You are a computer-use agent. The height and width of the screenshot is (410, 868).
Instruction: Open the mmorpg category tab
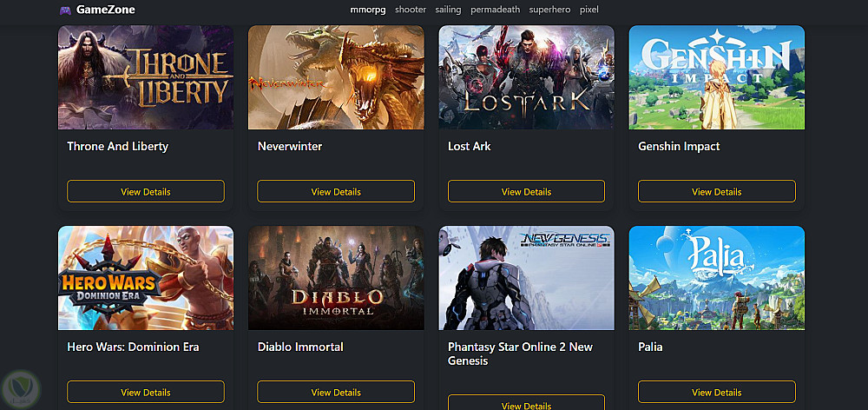[368, 10]
